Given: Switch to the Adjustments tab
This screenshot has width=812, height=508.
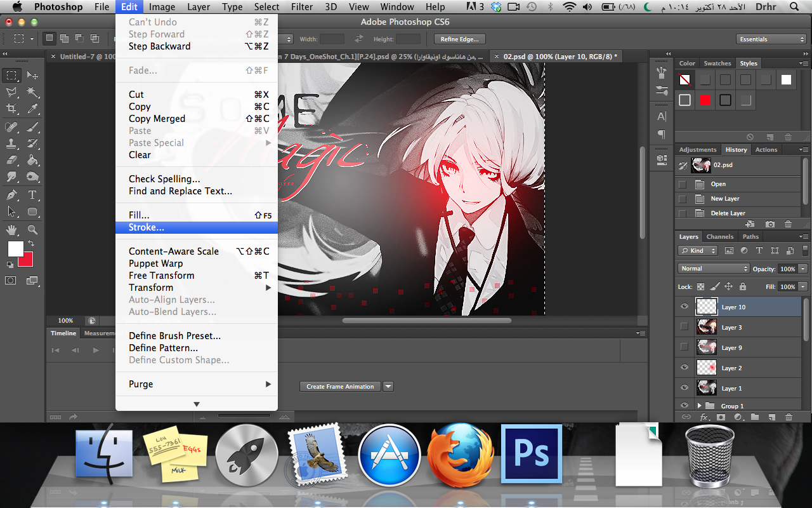Looking at the screenshot, I should click(x=698, y=150).
